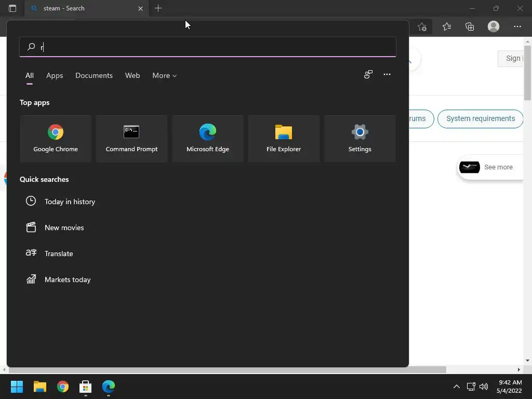Open volume control tray icon
The height and width of the screenshot is (399, 532).
coord(484,387)
